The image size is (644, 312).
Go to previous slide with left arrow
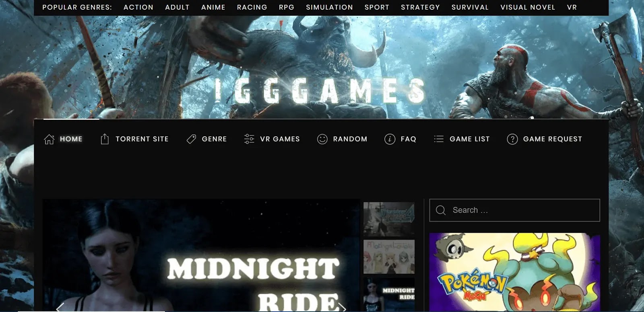60,308
